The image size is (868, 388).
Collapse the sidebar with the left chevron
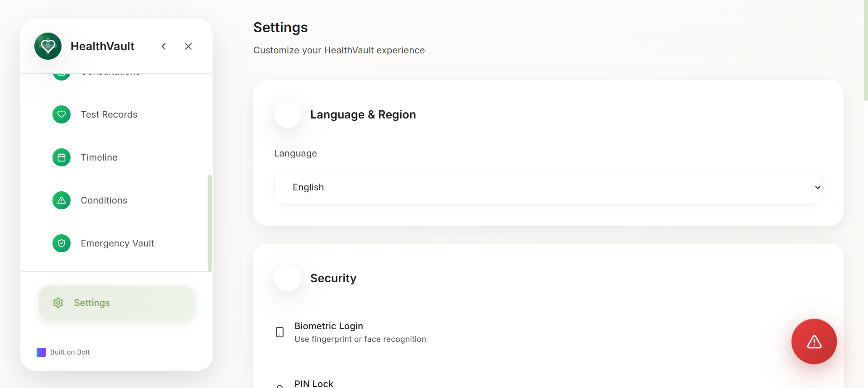click(x=164, y=47)
